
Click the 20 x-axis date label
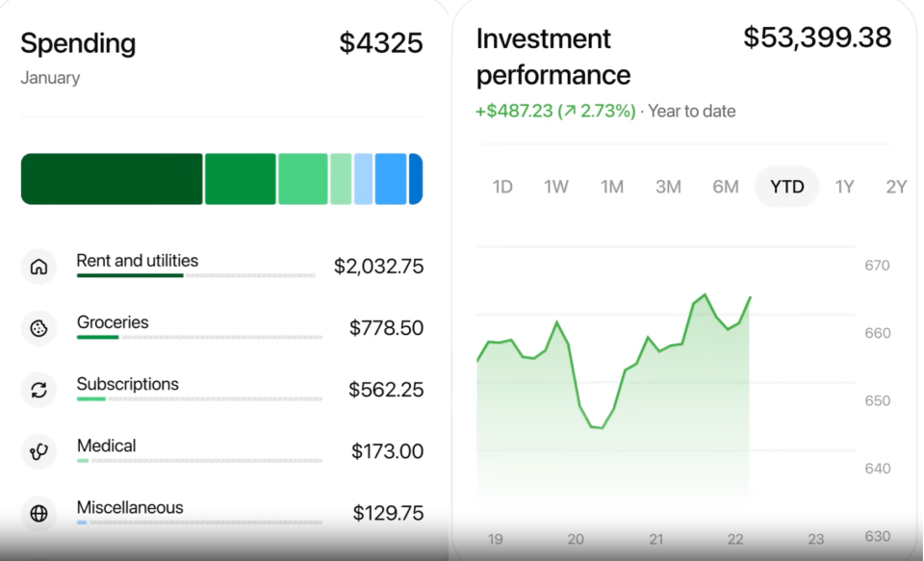(576, 539)
